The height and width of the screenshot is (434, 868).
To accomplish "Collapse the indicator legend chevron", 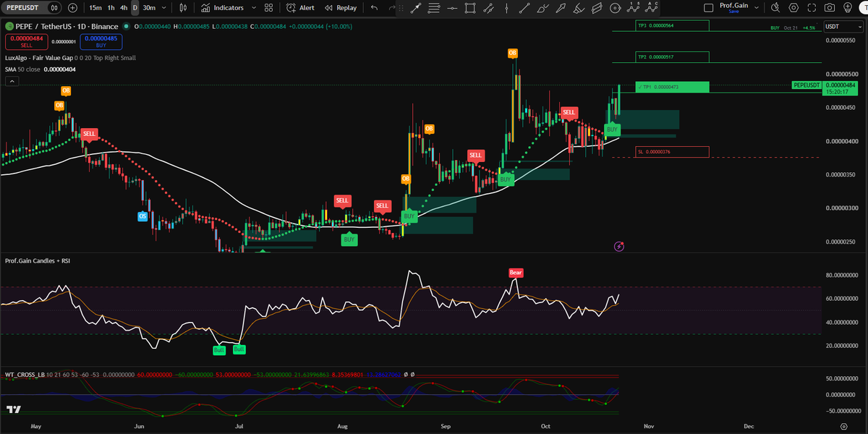I will click(x=12, y=82).
